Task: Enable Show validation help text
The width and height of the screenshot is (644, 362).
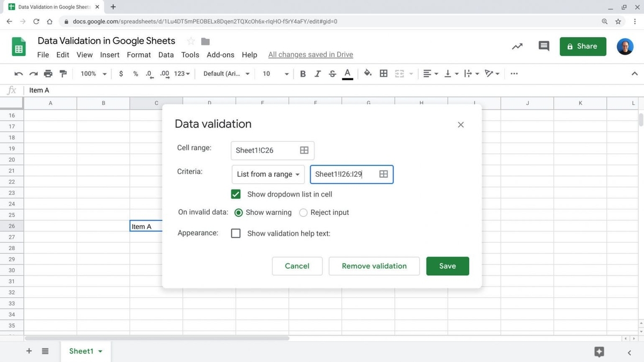Action: pyautogui.click(x=236, y=233)
